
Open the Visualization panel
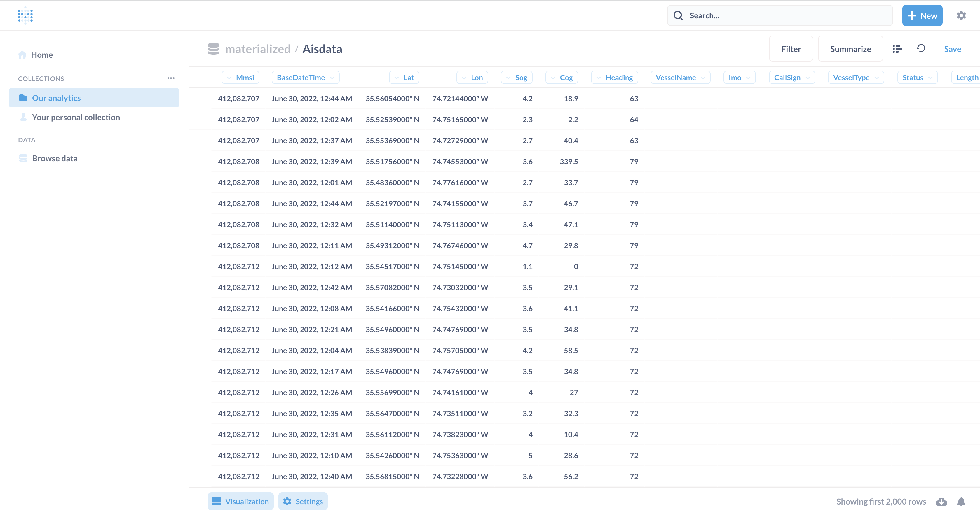[x=240, y=501]
